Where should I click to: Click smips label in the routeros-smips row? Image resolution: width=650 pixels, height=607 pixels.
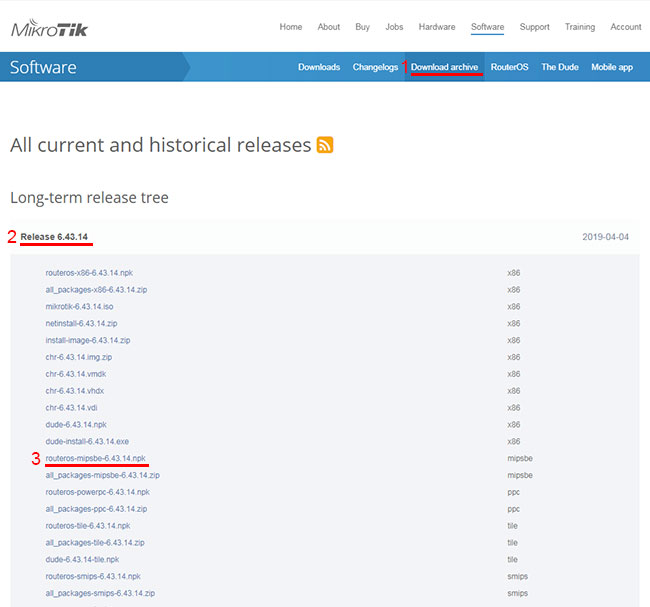(518, 576)
